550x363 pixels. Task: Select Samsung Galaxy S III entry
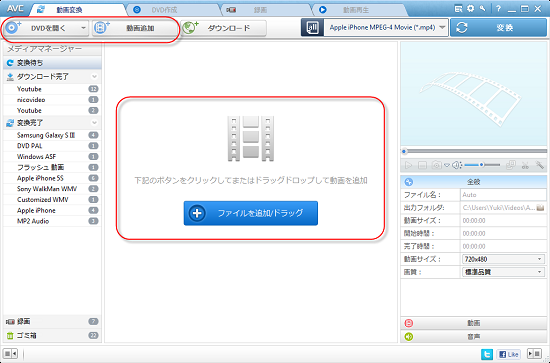pos(52,135)
